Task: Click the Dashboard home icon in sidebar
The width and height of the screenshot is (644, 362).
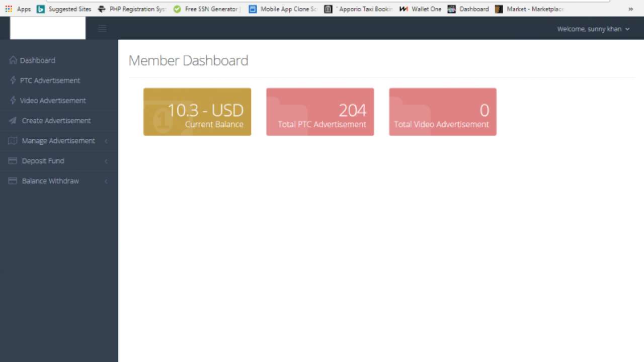Action: (x=13, y=60)
